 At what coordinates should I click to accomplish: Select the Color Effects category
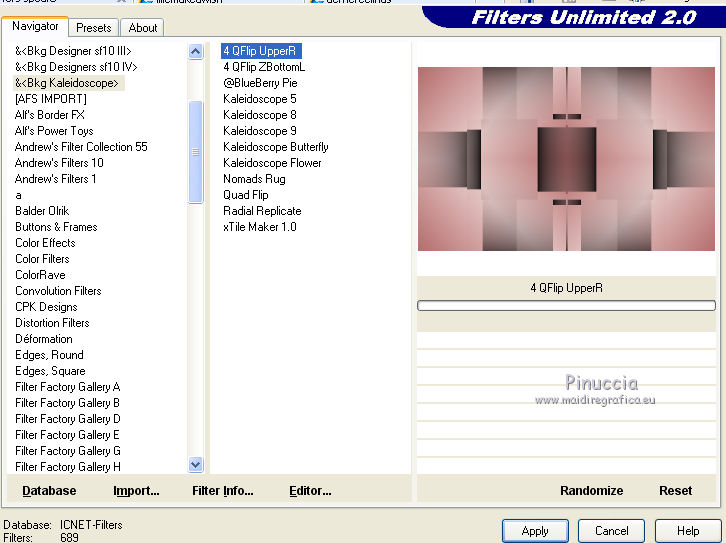click(45, 243)
